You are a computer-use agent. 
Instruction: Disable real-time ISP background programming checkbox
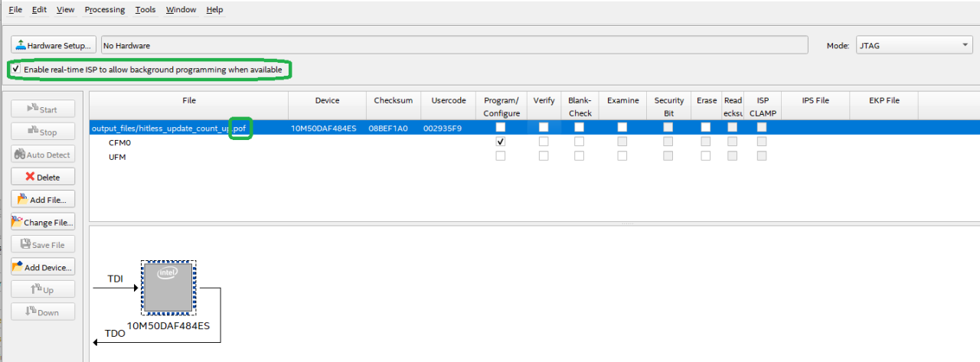pos(16,70)
